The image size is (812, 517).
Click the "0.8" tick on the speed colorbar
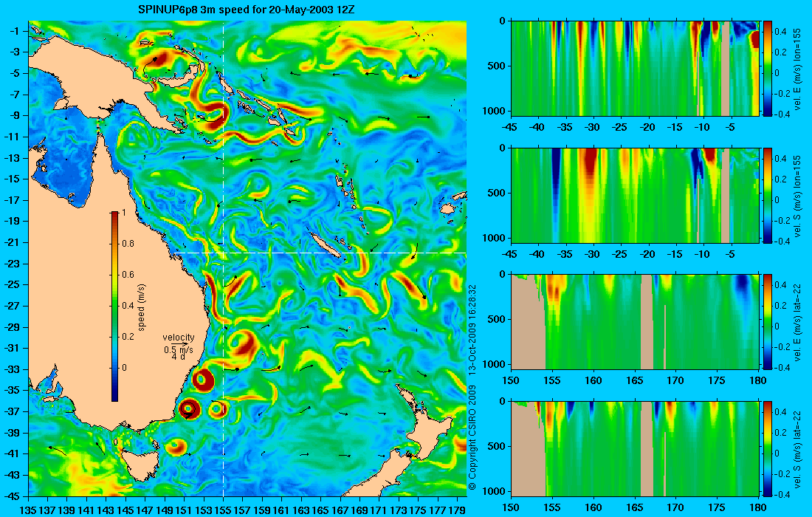[128, 244]
